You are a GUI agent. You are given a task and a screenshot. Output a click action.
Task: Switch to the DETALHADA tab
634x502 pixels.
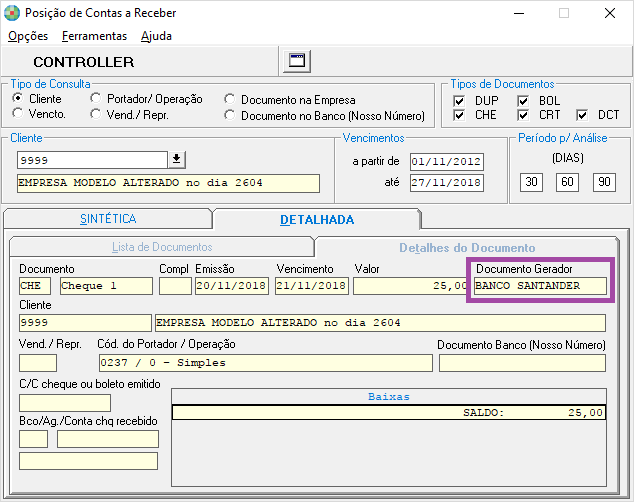(317, 219)
